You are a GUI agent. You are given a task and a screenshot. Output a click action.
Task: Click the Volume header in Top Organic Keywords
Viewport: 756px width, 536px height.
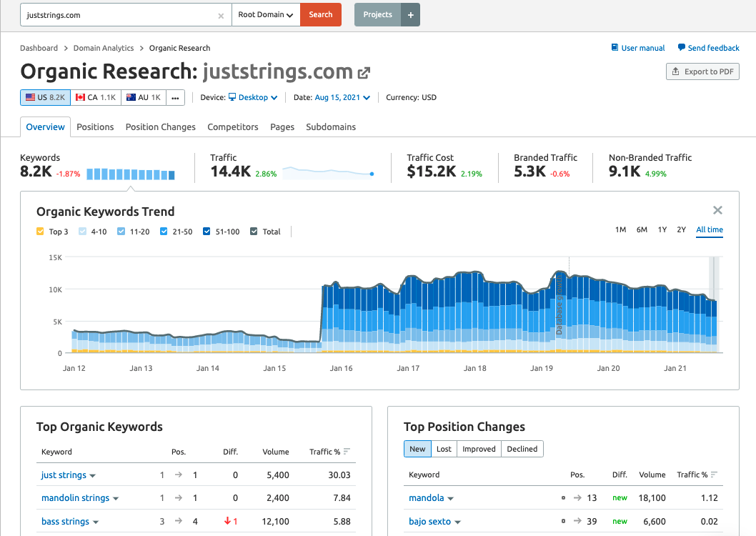tap(276, 452)
